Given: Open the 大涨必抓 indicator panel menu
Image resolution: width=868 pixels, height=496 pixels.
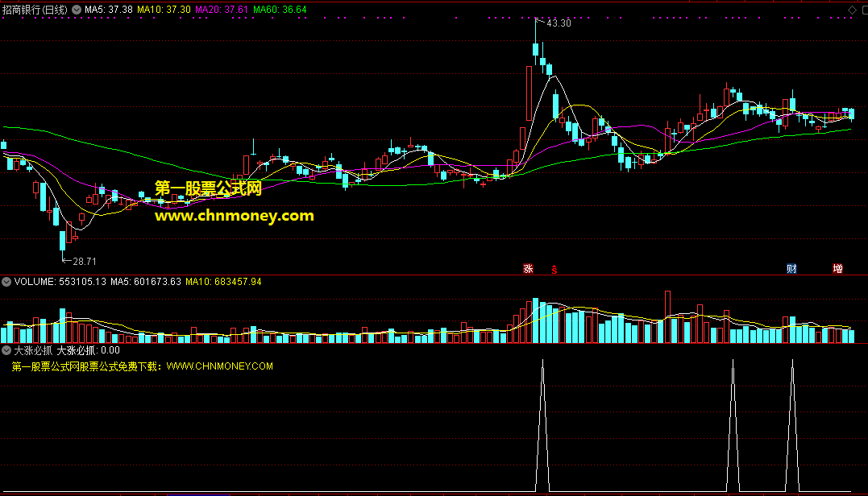Looking at the screenshot, I should 6,350.
